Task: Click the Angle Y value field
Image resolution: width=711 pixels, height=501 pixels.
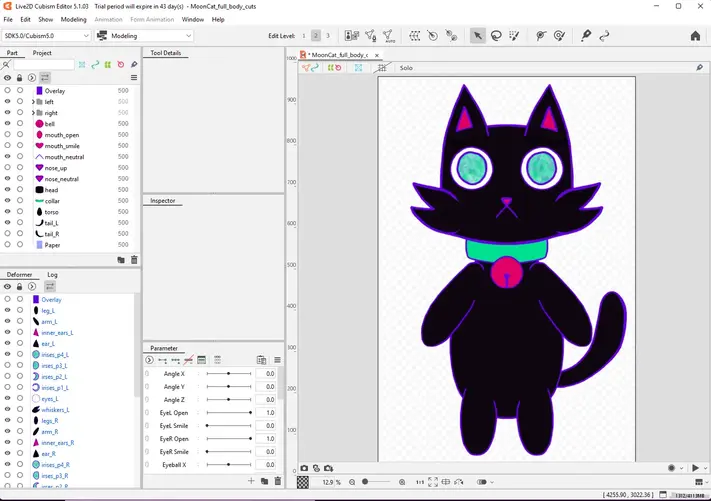Action: (265, 387)
